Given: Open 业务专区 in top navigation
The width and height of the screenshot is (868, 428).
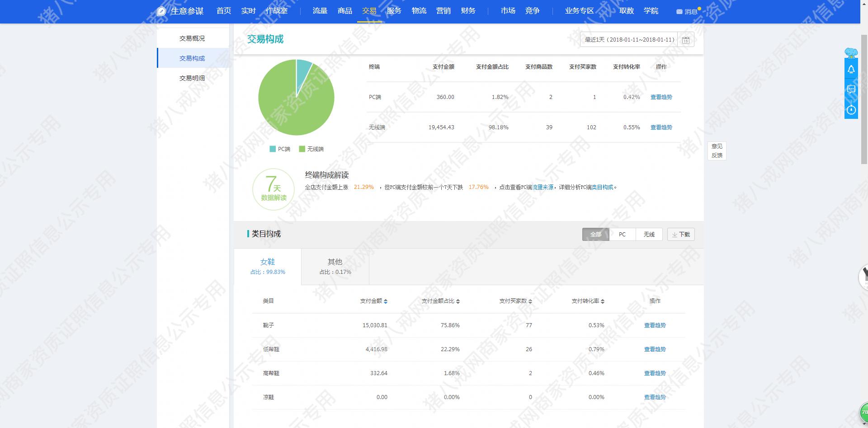Looking at the screenshot, I should click(580, 11).
